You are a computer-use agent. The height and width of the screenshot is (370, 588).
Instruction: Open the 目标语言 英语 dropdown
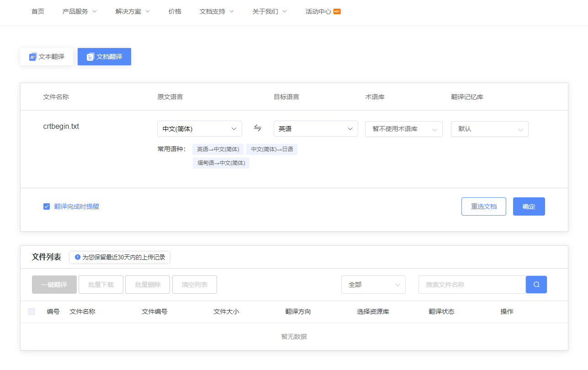(315, 129)
